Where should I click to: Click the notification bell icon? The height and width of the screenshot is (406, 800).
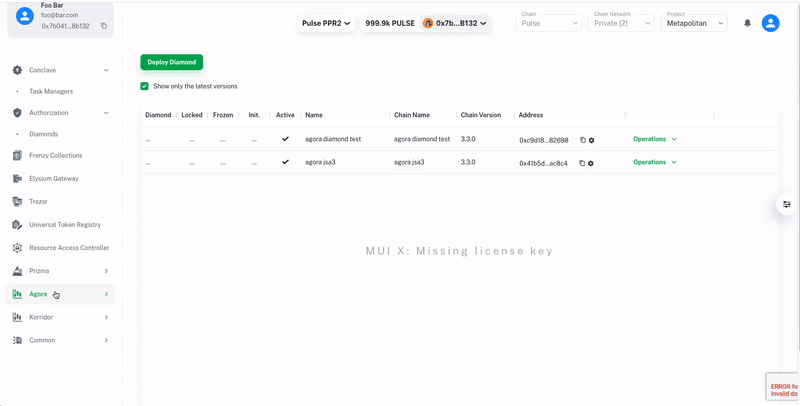(x=747, y=23)
